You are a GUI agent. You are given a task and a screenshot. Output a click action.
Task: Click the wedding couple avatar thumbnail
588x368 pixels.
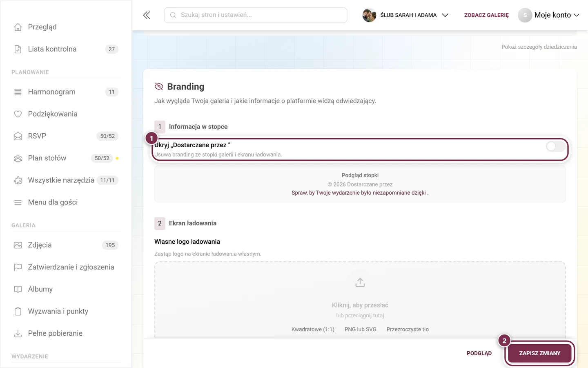click(x=369, y=15)
